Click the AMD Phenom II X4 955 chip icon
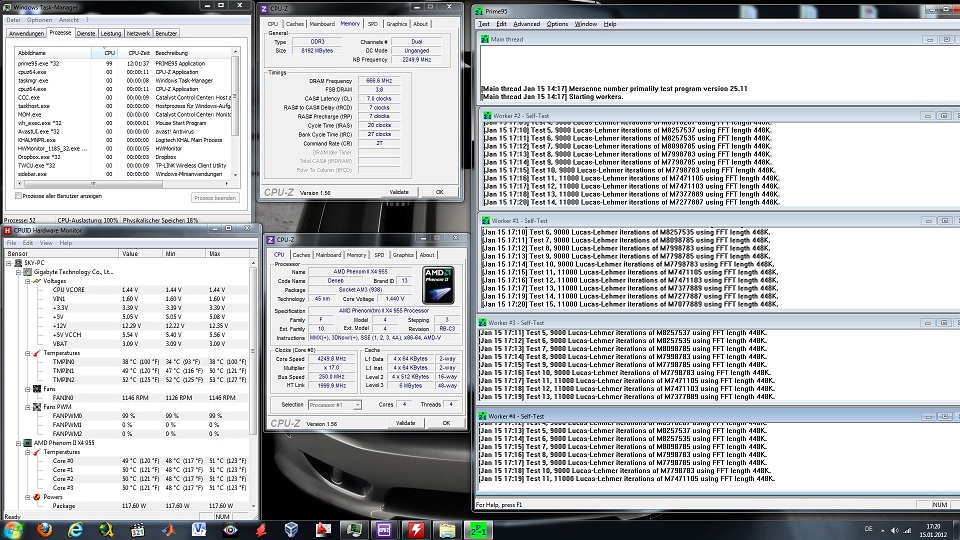Viewport: 960px width, 540px height. [28, 443]
